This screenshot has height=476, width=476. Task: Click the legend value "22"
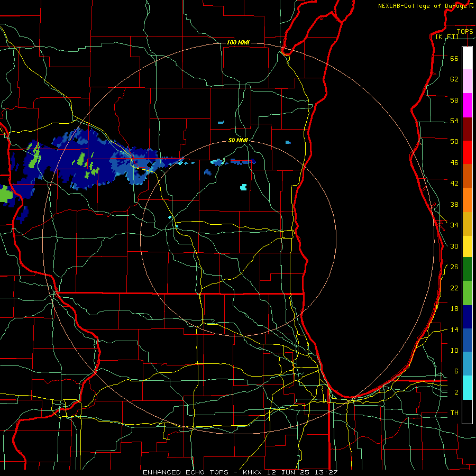click(x=454, y=288)
